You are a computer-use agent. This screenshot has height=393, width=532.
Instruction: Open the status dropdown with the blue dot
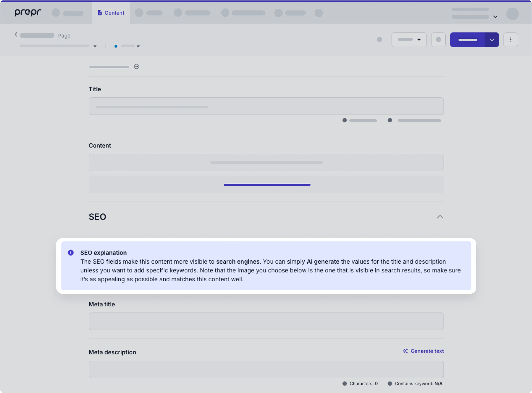[x=127, y=46]
